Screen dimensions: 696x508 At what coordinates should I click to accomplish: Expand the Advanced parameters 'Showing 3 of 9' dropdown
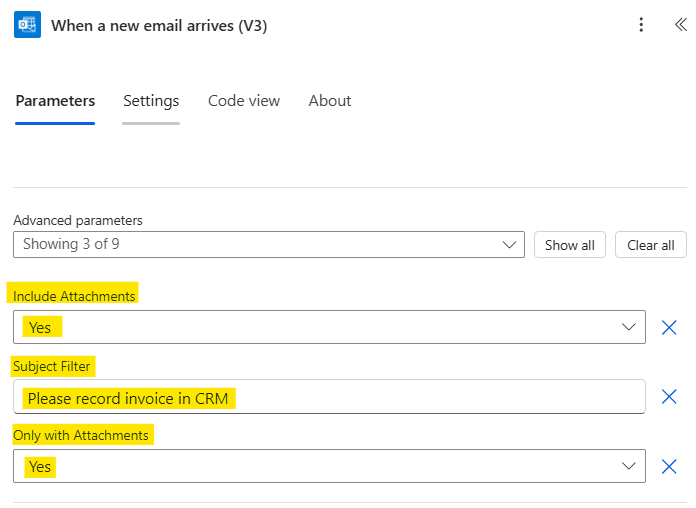[268, 244]
